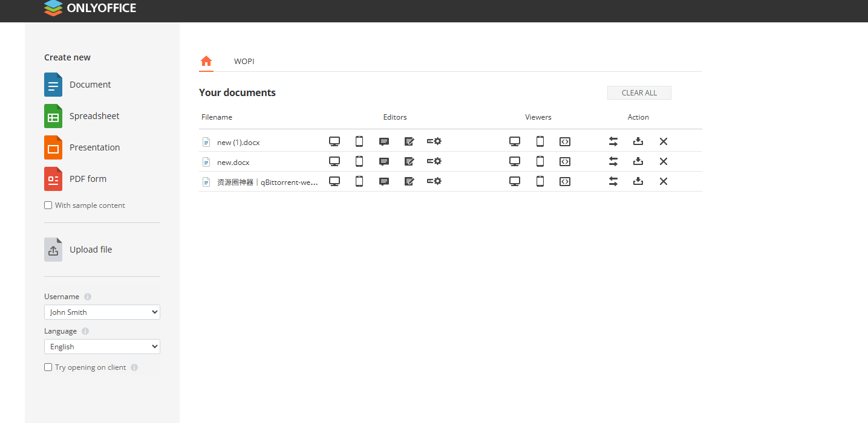
Task: Show info icon beside Try opening on client
Action: click(134, 367)
